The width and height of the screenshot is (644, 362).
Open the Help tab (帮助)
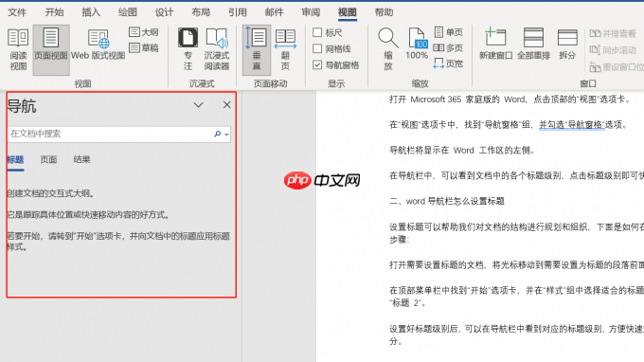pos(384,12)
